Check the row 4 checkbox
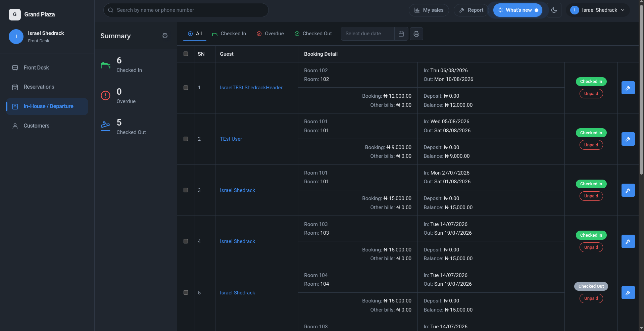Image resolution: width=644 pixels, height=331 pixels. point(186,241)
